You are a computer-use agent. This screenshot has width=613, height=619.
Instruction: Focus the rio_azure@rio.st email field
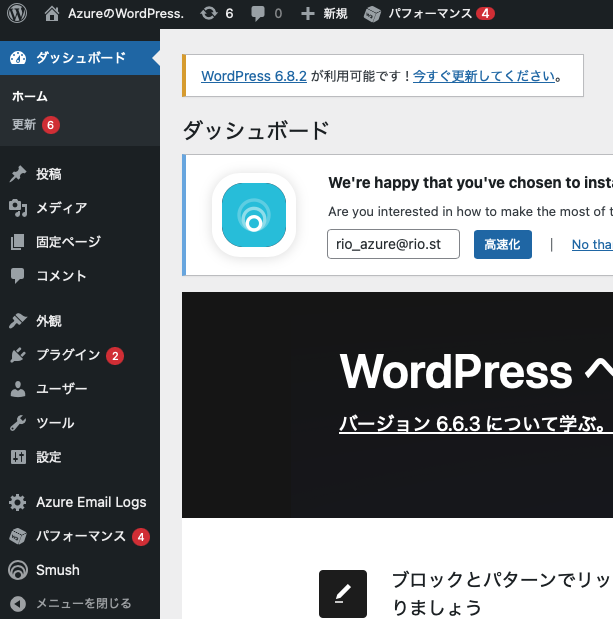pyautogui.click(x=393, y=244)
